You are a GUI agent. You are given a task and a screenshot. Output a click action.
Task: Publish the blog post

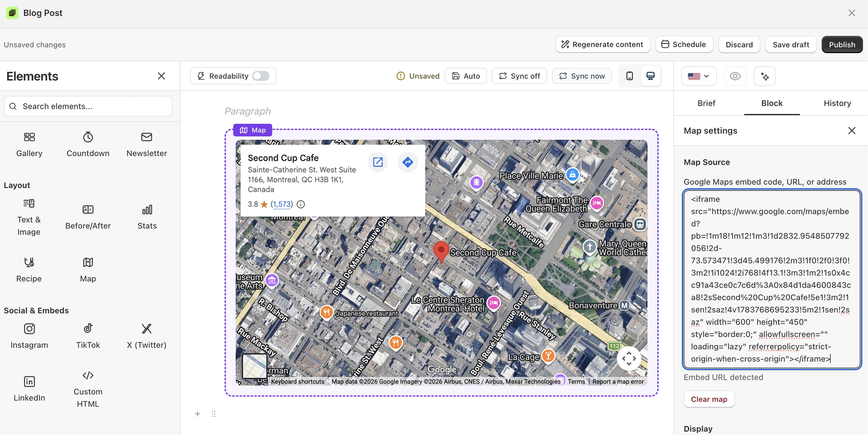point(842,45)
